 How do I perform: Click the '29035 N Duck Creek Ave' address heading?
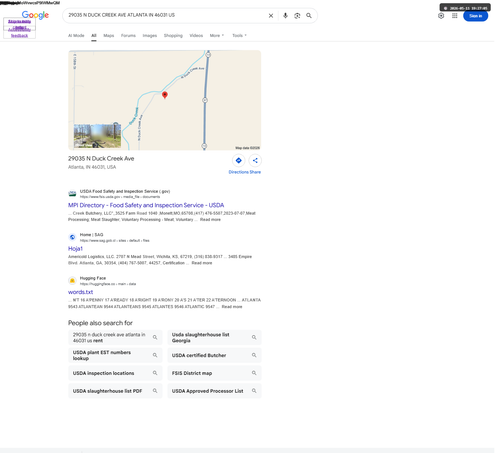[101, 159]
